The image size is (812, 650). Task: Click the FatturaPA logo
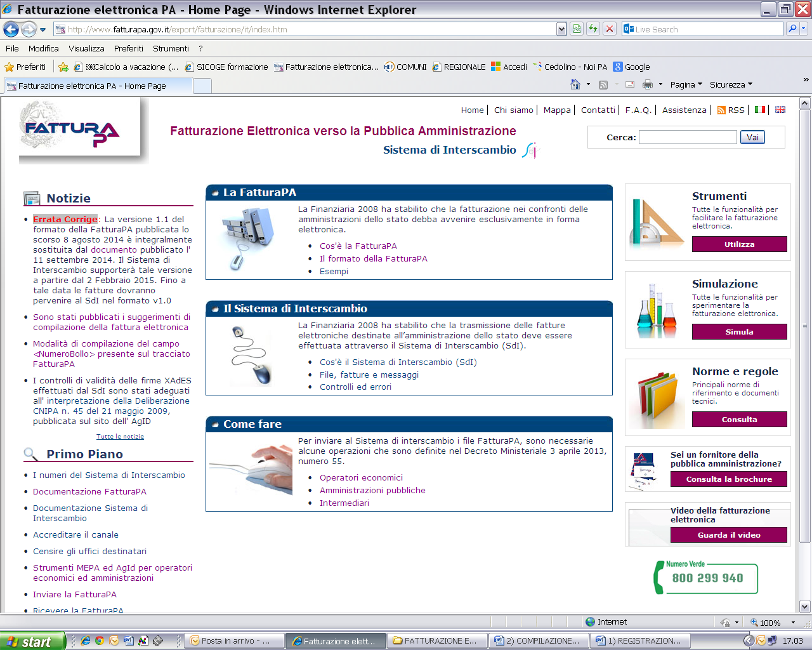pyautogui.click(x=80, y=128)
